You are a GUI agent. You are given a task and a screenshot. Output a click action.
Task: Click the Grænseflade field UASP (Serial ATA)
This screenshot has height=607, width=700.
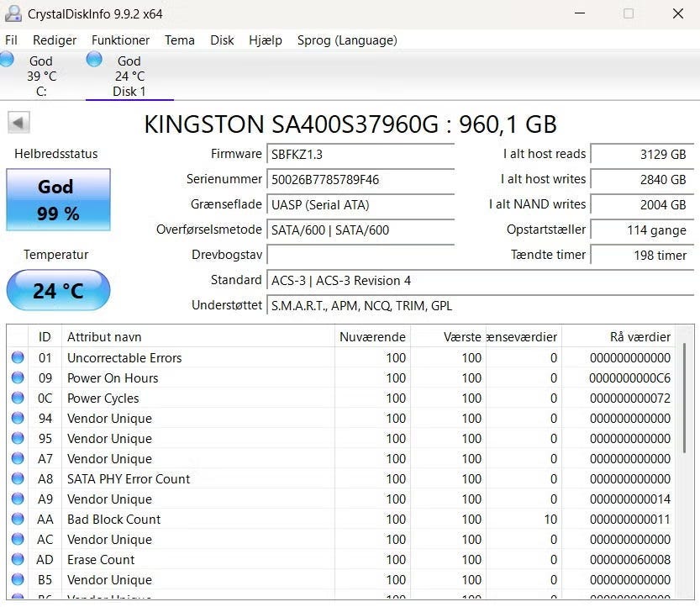coord(361,204)
